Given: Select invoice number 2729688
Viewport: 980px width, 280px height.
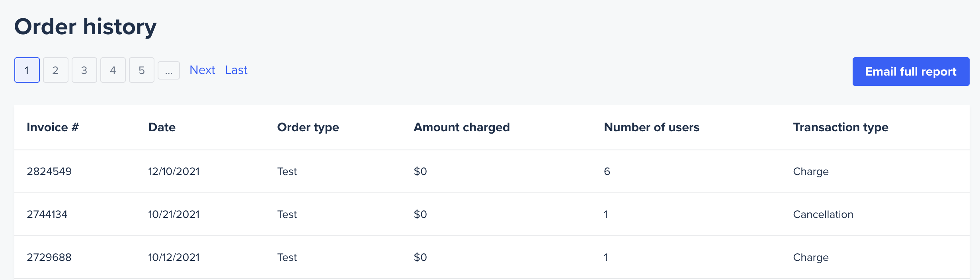Looking at the screenshot, I should click(x=49, y=257).
